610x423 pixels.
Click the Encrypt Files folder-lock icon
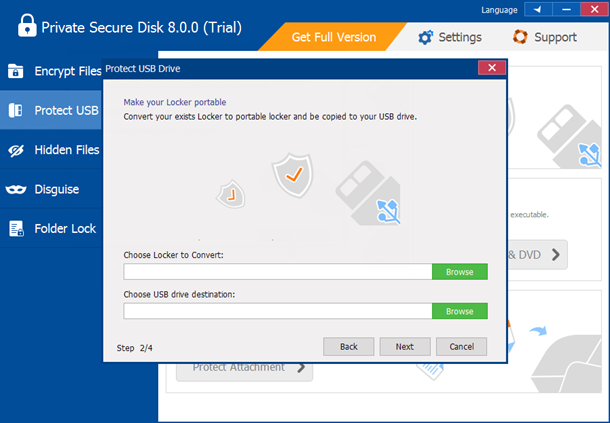coord(16,71)
